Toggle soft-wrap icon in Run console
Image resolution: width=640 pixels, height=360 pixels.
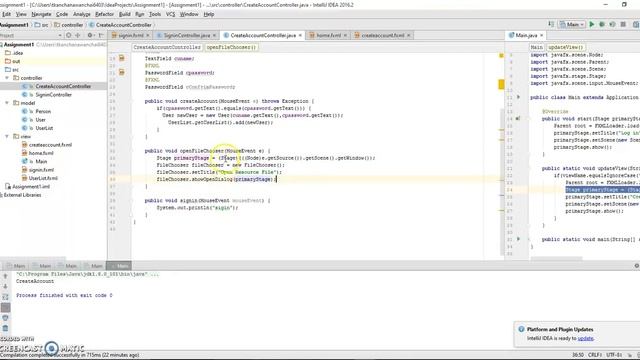click(5, 297)
